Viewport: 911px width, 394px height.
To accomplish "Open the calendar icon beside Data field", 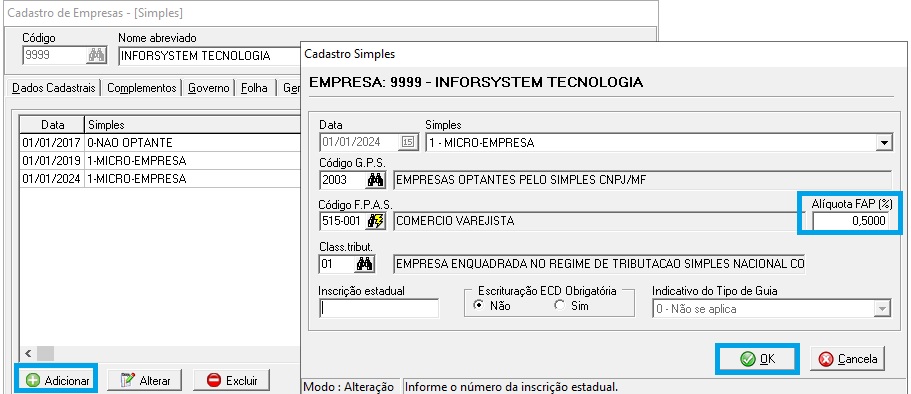I will tap(408, 142).
